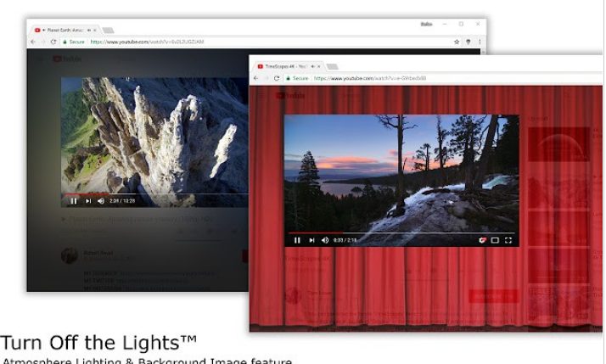Switch TimeScapes player to theater mode
Image resolution: width=606 pixels, height=364 pixels.
(495, 240)
